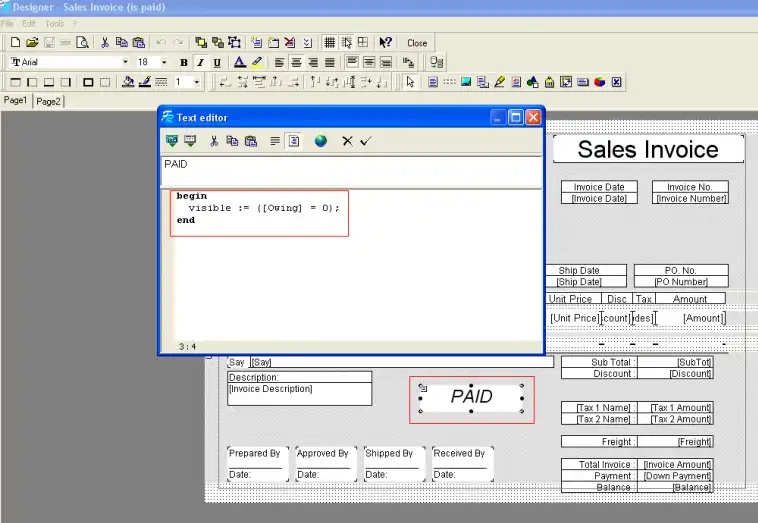This screenshot has height=523, width=758.
Task: Insert a checkbox object
Action: 616,82
